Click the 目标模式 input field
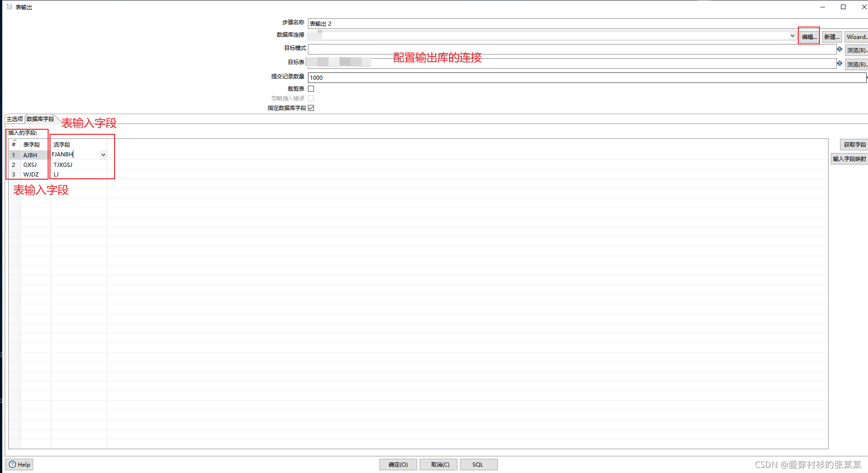 pyautogui.click(x=572, y=49)
